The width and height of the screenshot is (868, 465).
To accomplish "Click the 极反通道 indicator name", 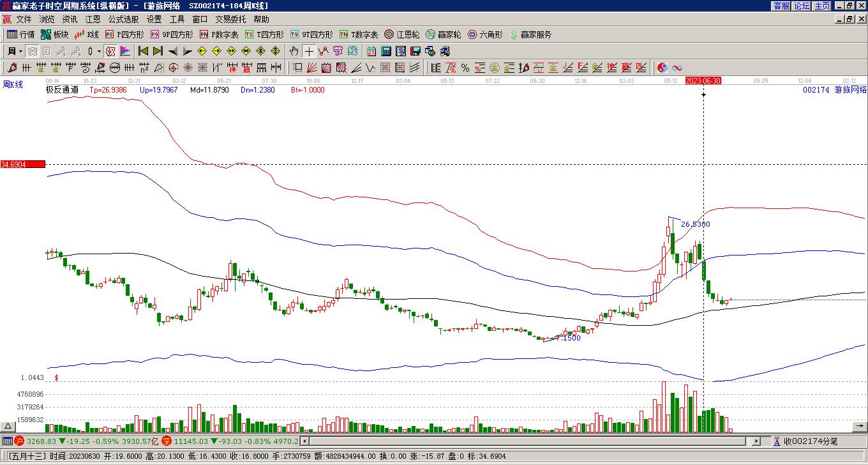I will pyautogui.click(x=62, y=90).
